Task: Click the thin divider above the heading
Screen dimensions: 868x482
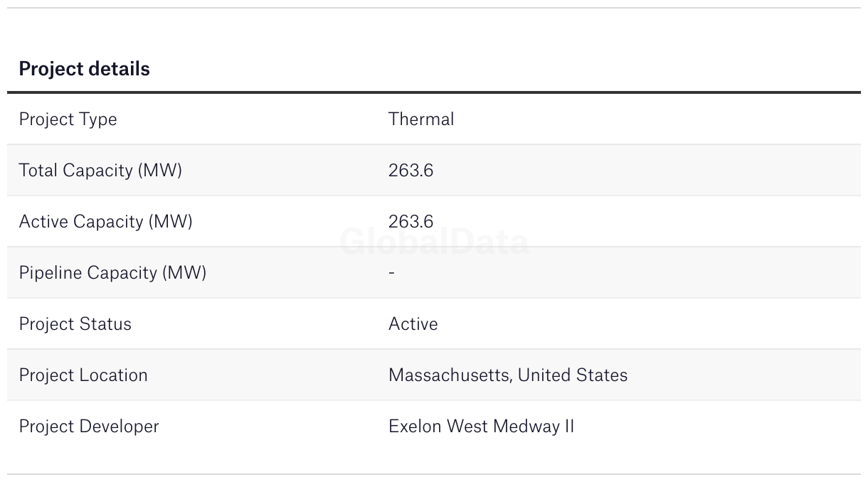Action: point(434,8)
